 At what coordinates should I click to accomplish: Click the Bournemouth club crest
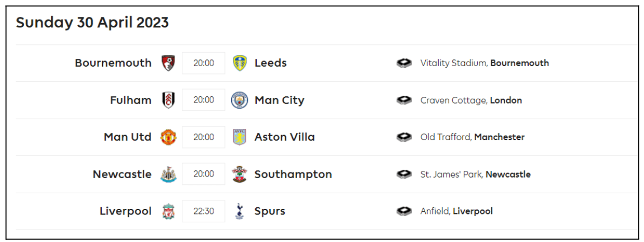[168, 63]
